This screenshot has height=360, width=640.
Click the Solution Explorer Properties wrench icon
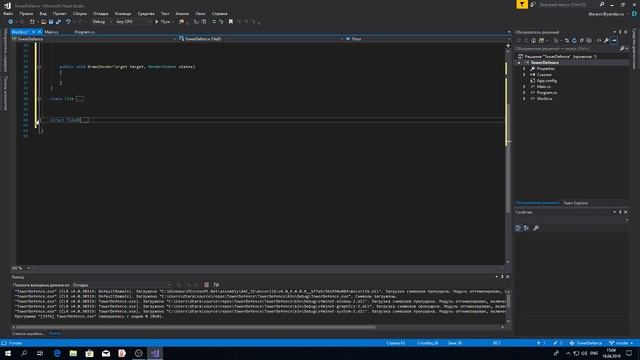click(x=607, y=40)
